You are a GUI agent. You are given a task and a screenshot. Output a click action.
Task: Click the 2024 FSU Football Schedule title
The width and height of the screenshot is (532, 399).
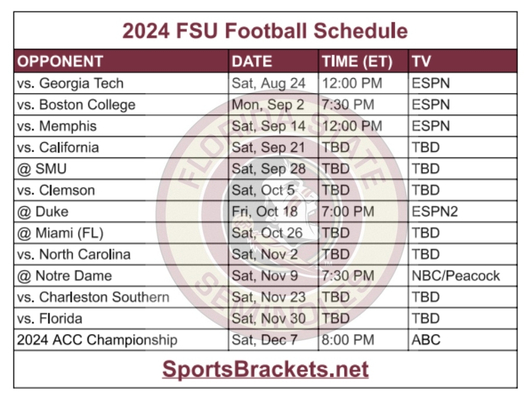point(265,31)
